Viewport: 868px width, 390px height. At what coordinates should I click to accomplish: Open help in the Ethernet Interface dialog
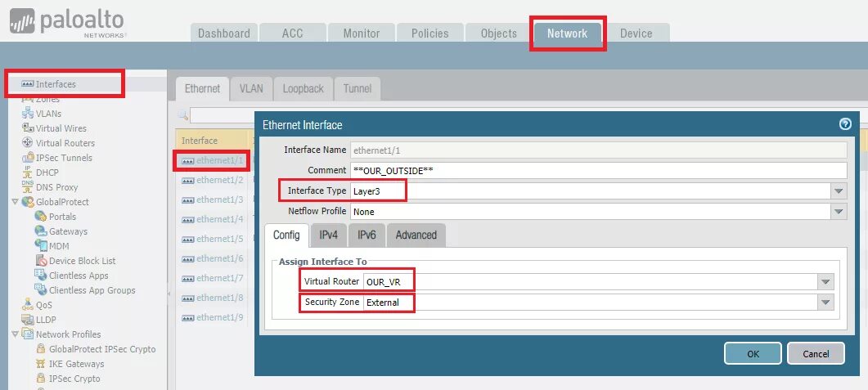coord(845,124)
